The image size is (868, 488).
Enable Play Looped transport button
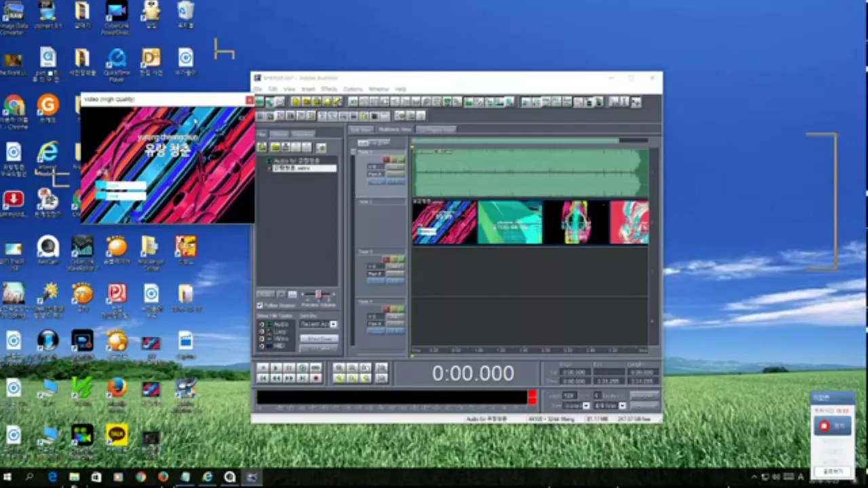coord(315,367)
